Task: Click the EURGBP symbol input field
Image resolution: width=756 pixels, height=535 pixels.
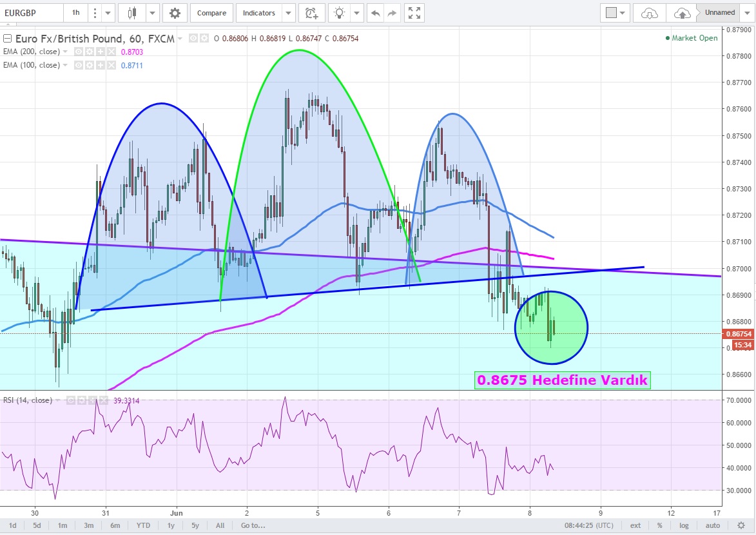Action: coord(32,12)
